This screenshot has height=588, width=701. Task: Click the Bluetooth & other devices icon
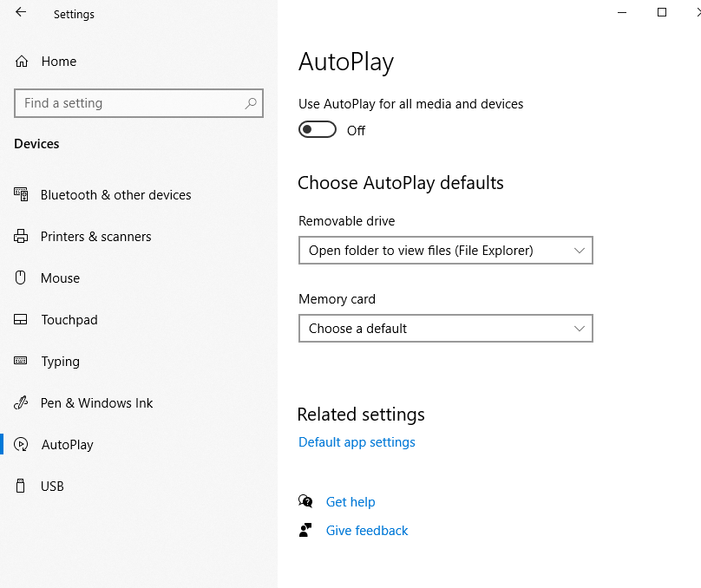click(21, 194)
